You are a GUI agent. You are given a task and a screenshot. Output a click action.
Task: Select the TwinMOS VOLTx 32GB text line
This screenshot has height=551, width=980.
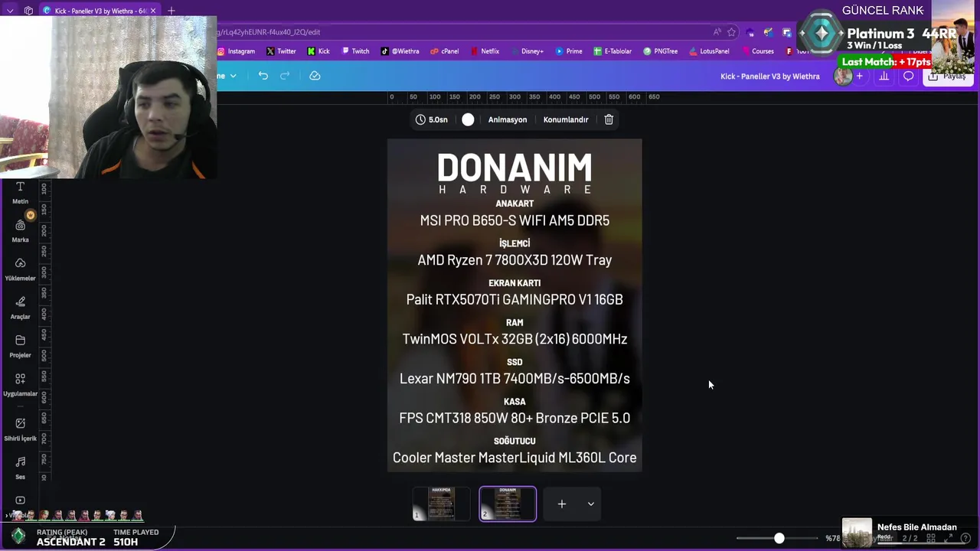click(x=514, y=339)
